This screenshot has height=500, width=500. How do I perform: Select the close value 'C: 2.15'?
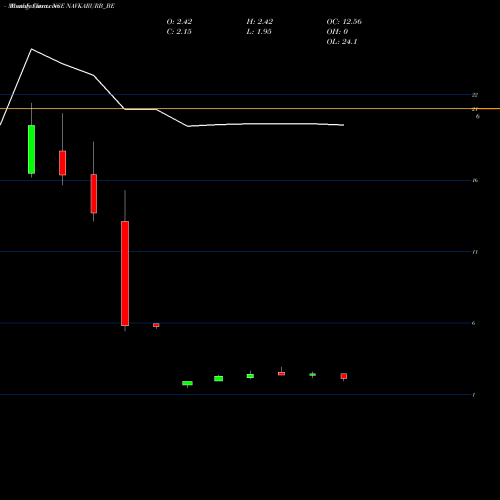coord(179,31)
